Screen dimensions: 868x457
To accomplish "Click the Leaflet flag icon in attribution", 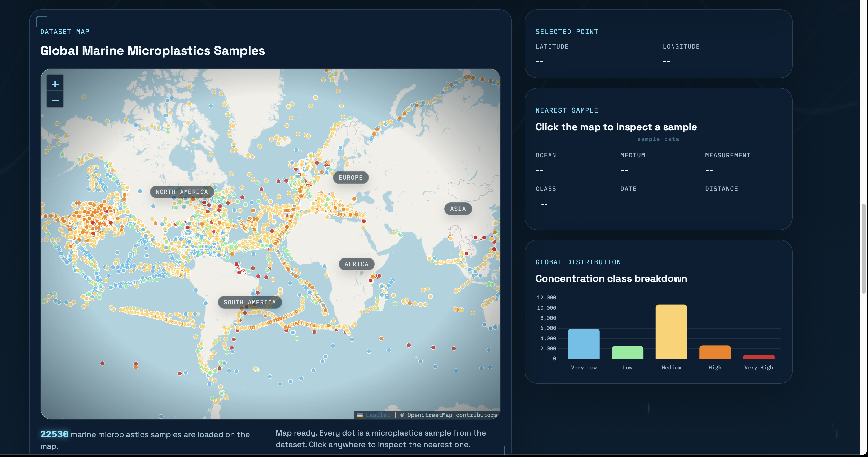I will [x=360, y=415].
